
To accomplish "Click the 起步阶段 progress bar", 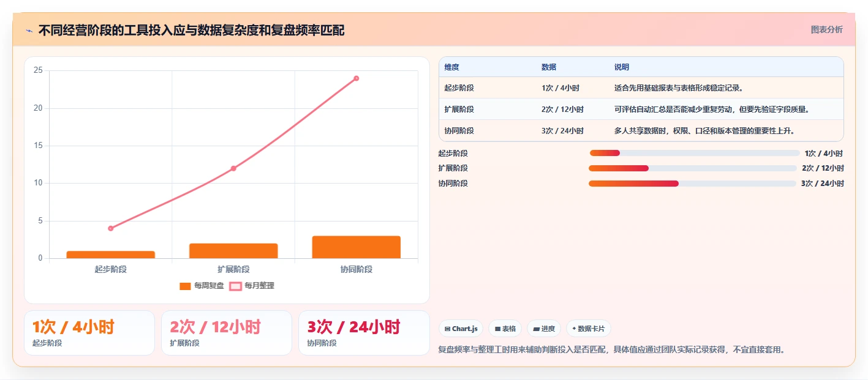I will click(x=695, y=153).
